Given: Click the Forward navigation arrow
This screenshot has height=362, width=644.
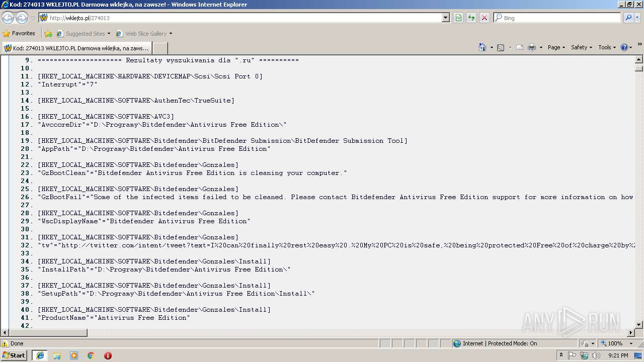Looking at the screenshot, I should pyautogui.click(x=22, y=18).
